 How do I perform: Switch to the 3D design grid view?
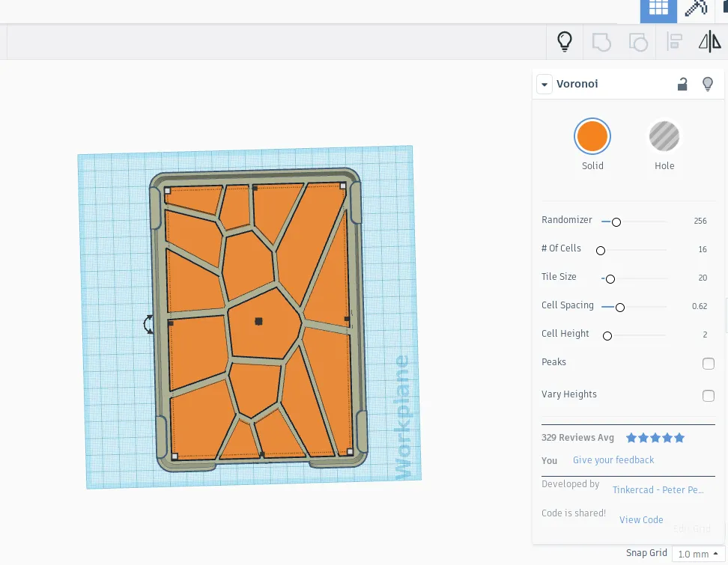pos(658,9)
